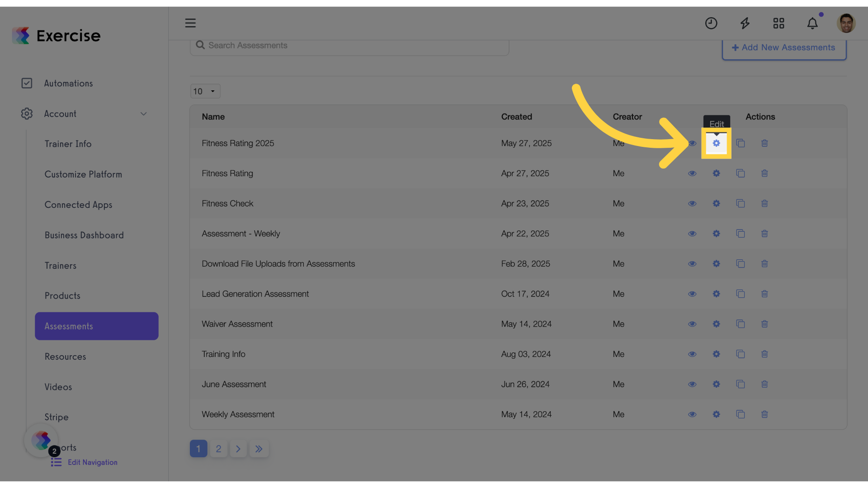Delete the Fitness Rating assessment

point(764,174)
